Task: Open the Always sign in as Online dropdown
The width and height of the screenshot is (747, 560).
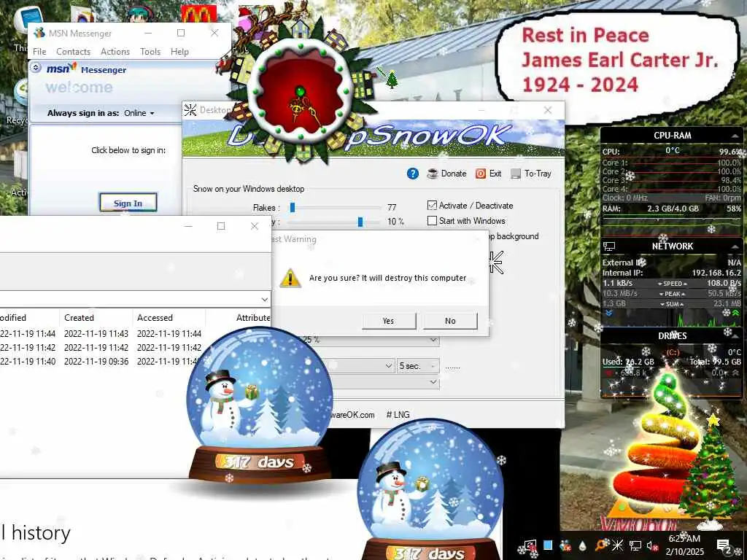Action: [x=139, y=113]
